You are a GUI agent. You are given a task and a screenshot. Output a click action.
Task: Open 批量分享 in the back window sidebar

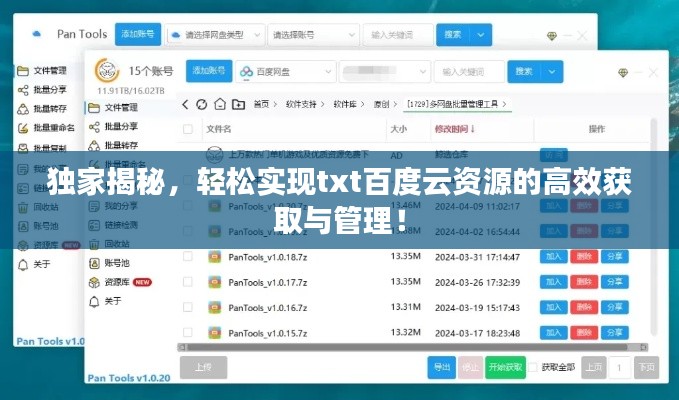point(42,90)
